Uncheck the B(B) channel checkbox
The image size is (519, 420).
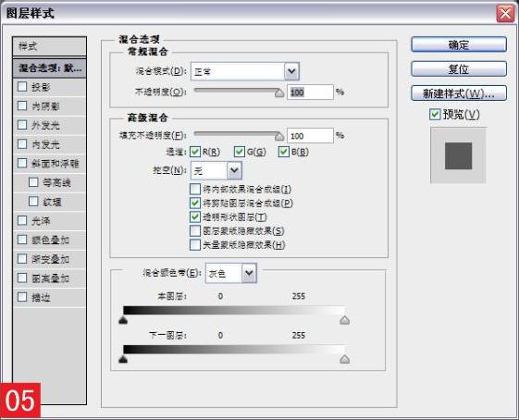[284, 152]
